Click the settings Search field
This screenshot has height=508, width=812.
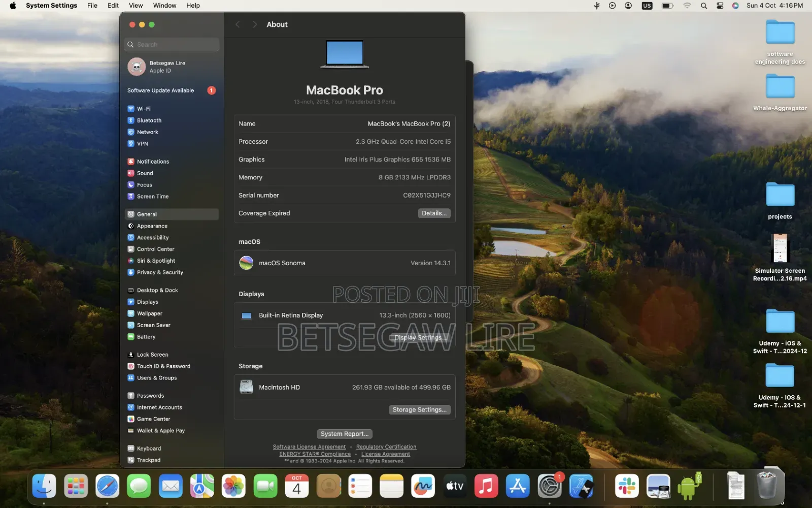(172, 45)
